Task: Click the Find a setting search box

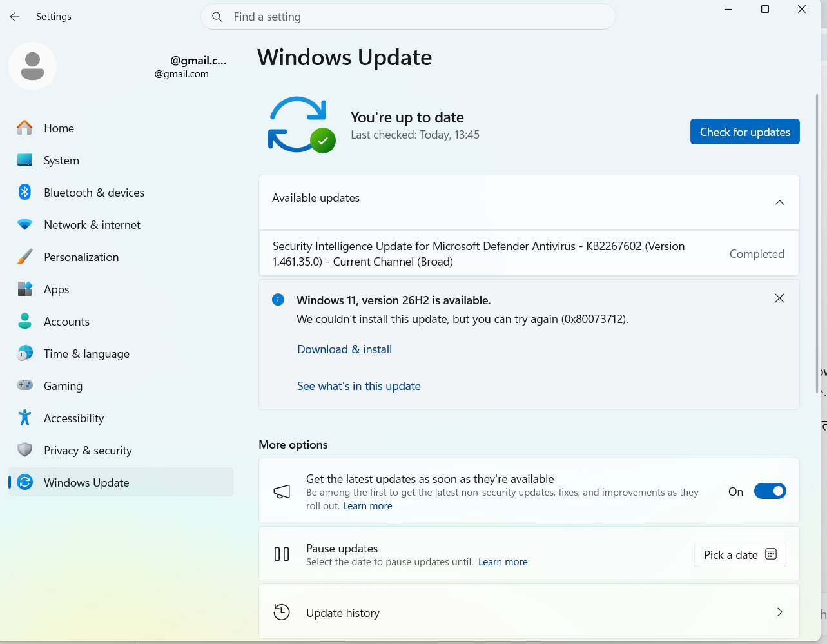Action: click(408, 17)
